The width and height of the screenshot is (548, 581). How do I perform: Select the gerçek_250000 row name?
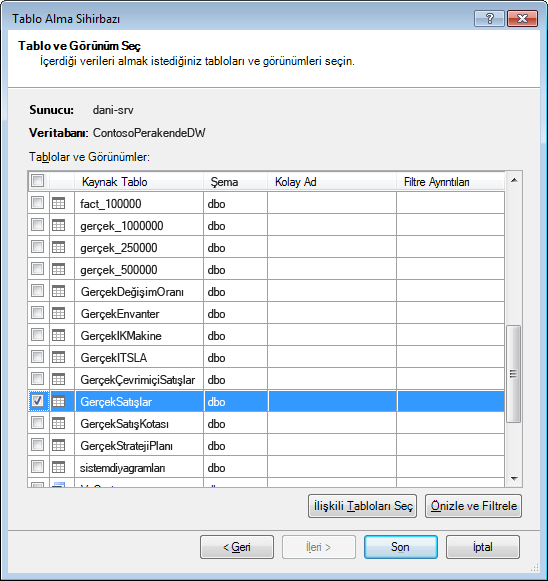pos(119,248)
